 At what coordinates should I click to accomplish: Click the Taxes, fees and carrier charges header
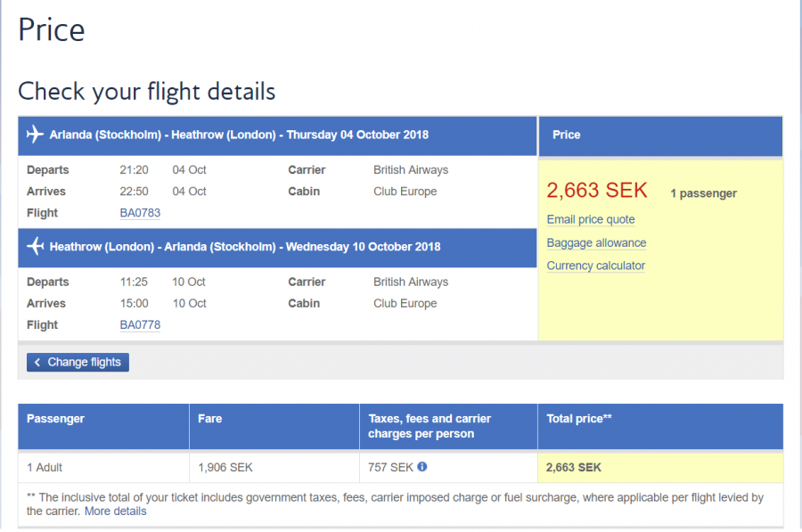point(430,426)
